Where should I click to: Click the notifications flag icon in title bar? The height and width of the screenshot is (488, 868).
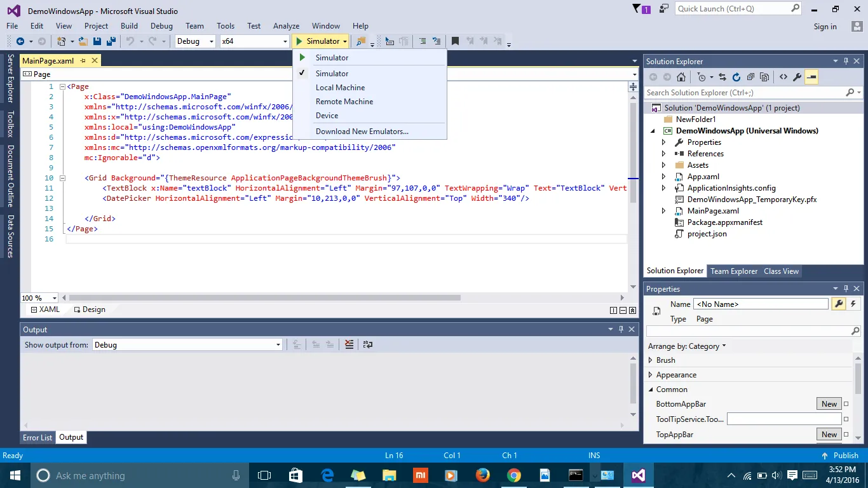637,9
